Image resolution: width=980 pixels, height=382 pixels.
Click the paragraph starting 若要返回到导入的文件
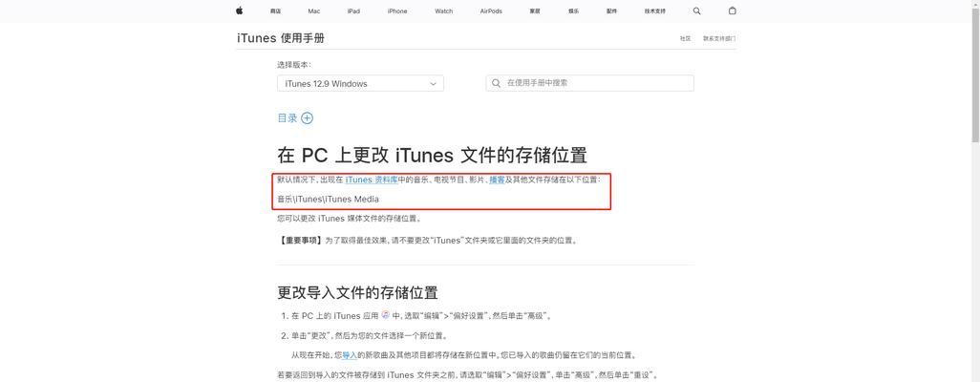(x=468, y=375)
